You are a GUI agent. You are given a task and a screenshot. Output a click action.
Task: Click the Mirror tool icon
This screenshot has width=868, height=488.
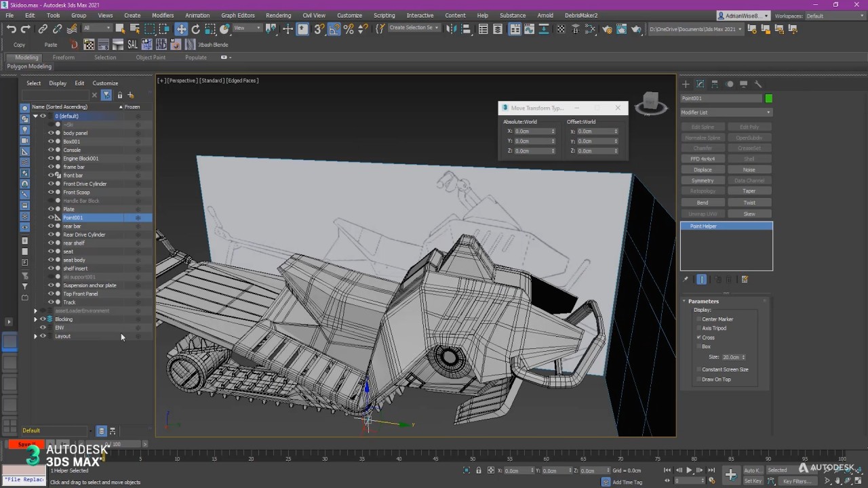(451, 28)
